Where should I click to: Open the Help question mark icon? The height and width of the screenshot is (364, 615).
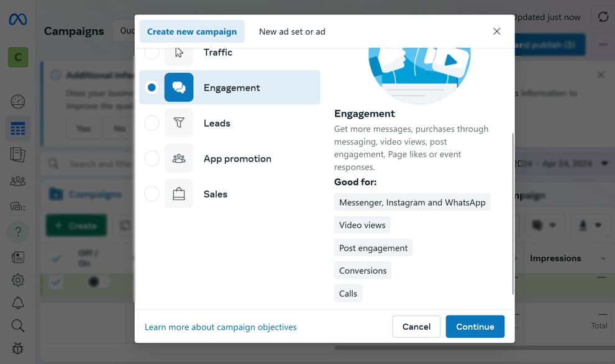click(x=17, y=232)
